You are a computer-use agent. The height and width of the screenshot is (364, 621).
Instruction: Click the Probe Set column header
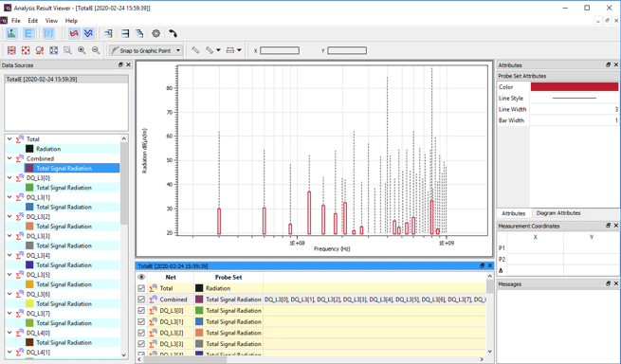(x=228, y=277)
